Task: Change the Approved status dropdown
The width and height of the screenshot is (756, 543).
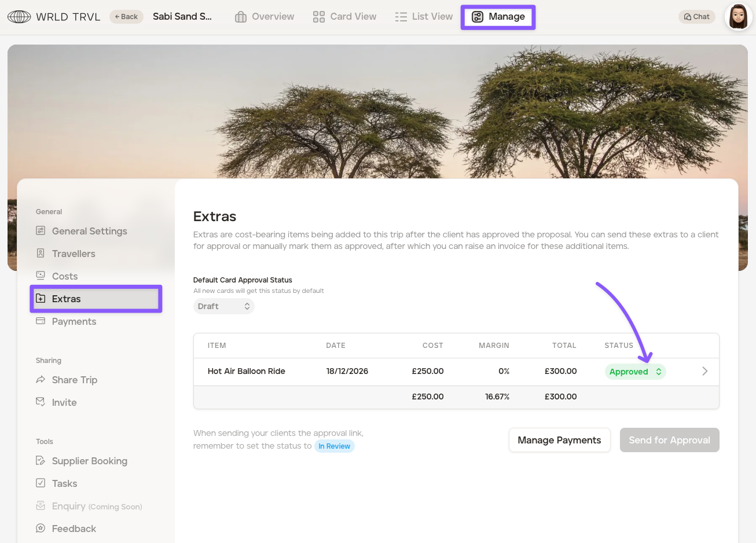Action: pos(635,372)
